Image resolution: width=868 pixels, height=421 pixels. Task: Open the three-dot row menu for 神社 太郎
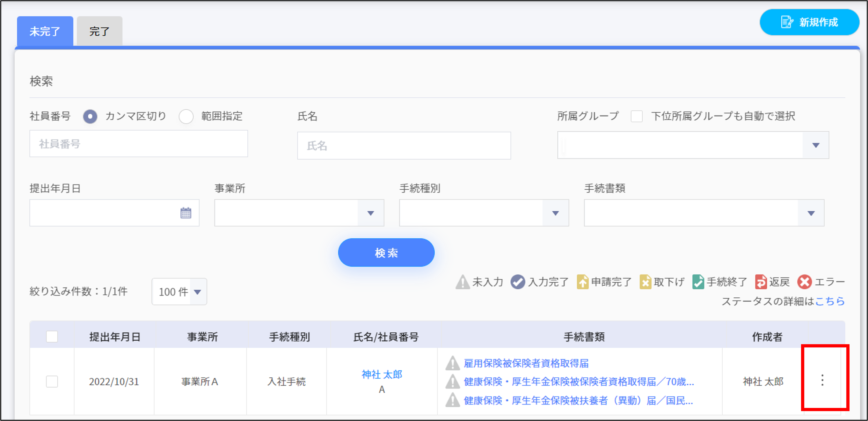(x=822, y=380)
